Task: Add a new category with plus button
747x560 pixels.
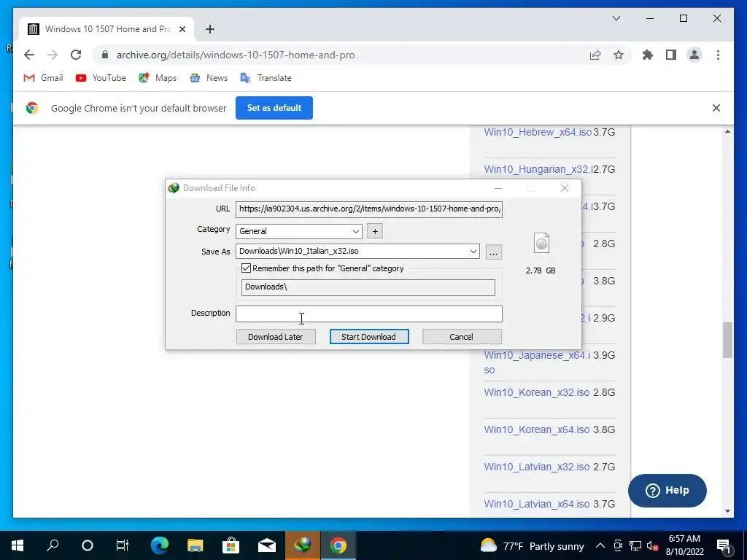Action: coord(375,231)
